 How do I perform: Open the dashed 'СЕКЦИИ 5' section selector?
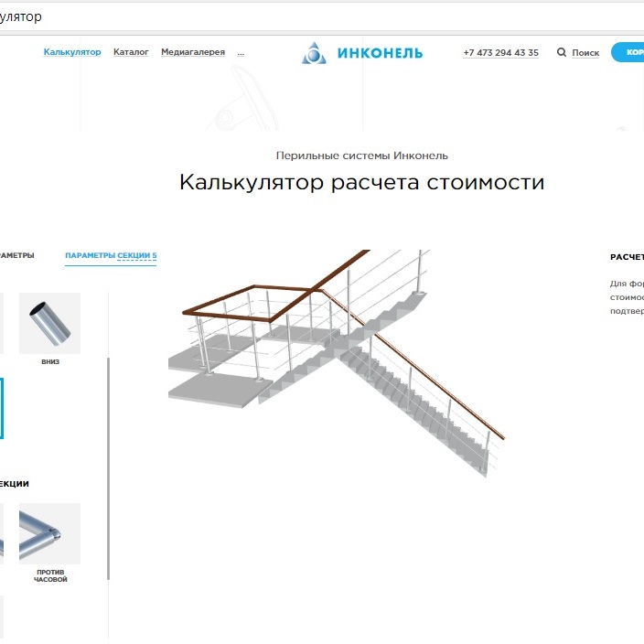pyautogui.click(x=137, y=256)
